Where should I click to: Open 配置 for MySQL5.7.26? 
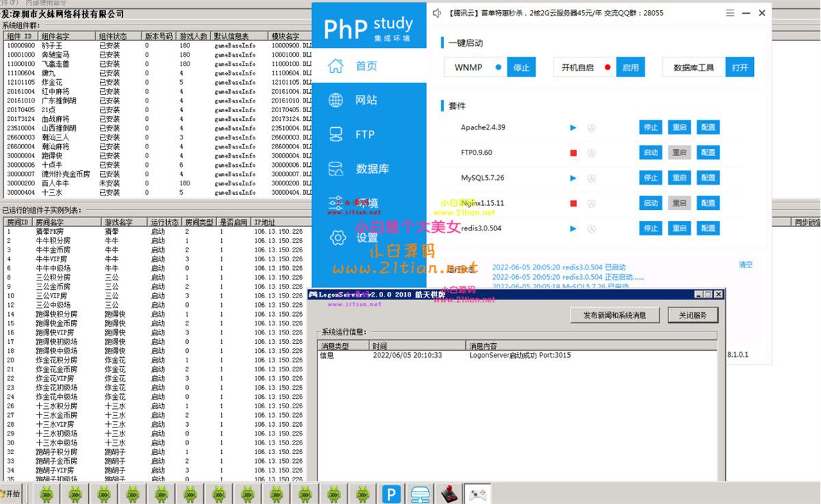click(708, 178)
